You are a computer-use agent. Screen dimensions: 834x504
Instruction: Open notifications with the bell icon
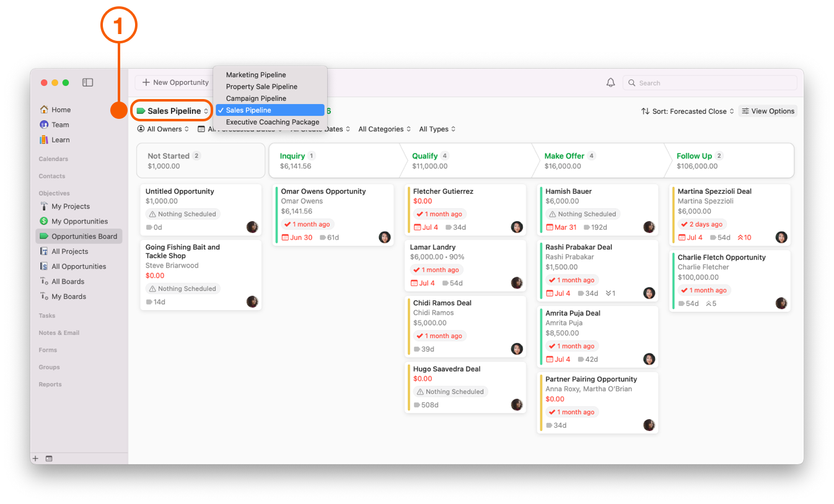point(610,82)
